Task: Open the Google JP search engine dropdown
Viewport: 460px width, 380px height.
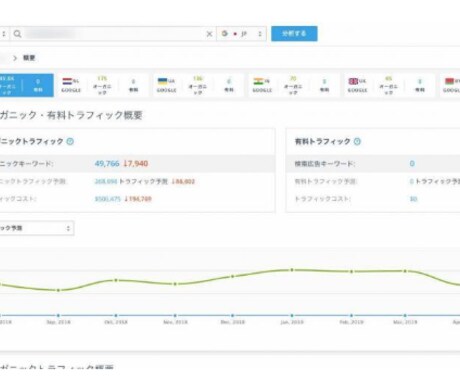Action: [x=241, y=34]
